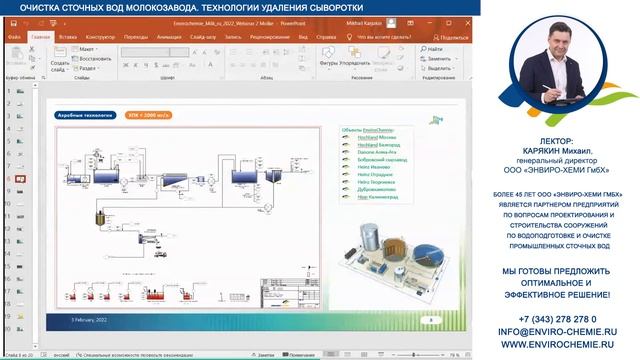Switch to Normal view icon in status bar
The width and height of the screenshot is (640, 360).
331,355
